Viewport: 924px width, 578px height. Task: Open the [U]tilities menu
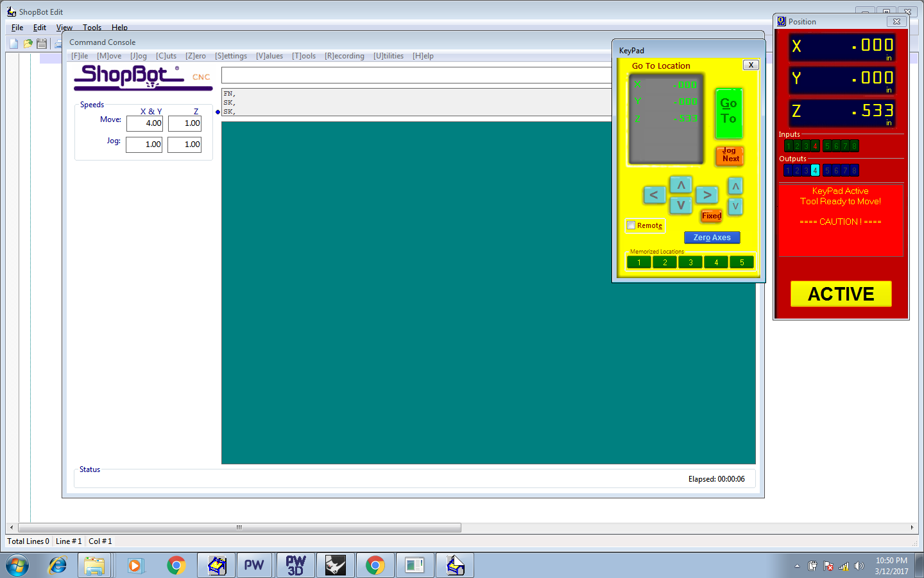(x=389, y=56)
